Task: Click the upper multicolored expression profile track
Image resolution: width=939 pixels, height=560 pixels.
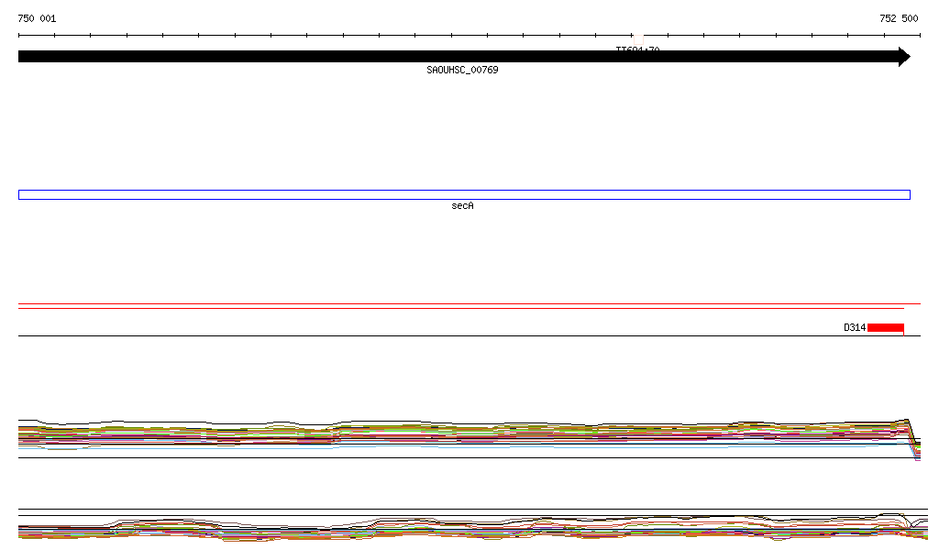Action: (458, 434)
